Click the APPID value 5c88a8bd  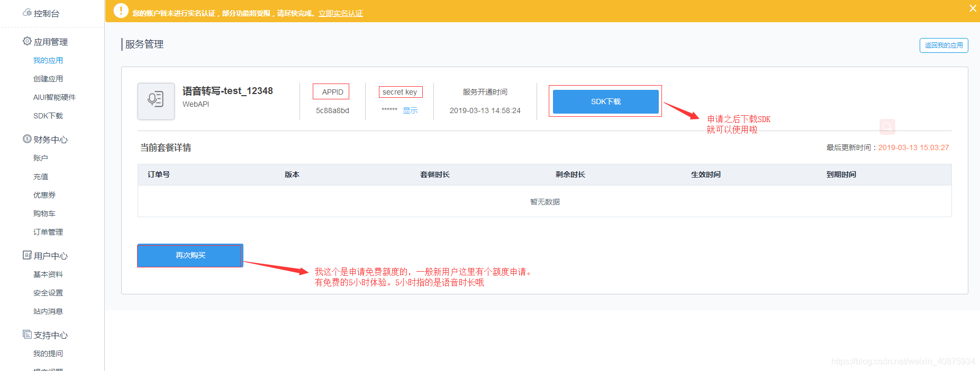pyautogui.click(x=332, y=110)
